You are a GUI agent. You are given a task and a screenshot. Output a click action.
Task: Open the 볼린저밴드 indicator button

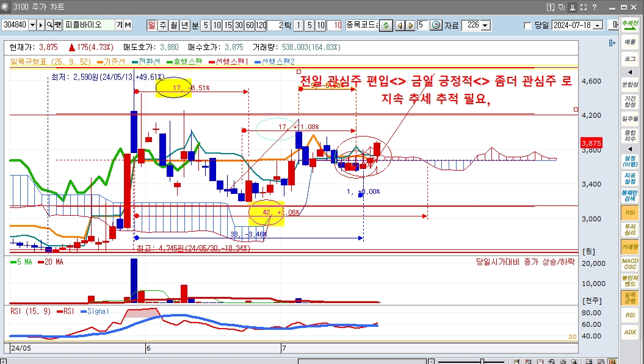point(630,282)
